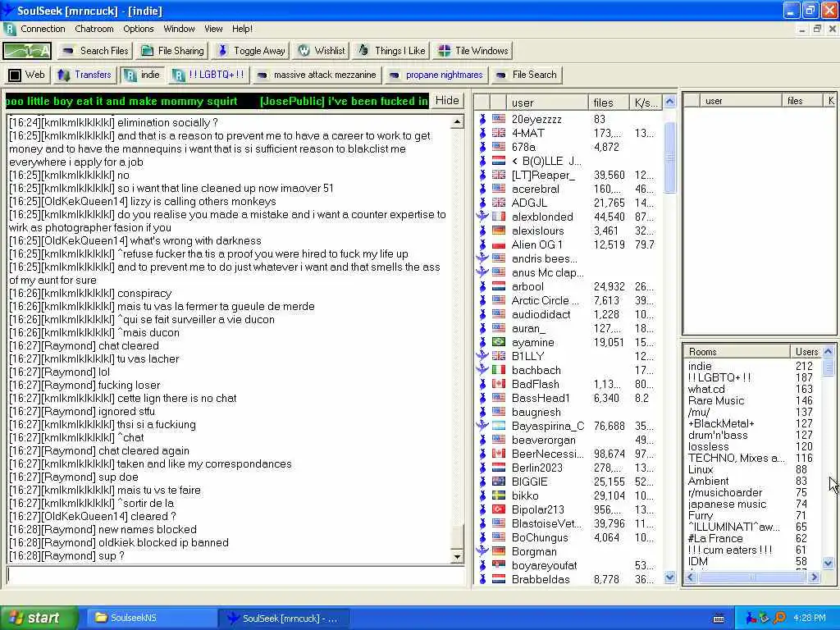Viewport: 840px width, 630px height.
Task: Click Rooms list horizontal scroll left arrow
Action: (x=691, y=577)
